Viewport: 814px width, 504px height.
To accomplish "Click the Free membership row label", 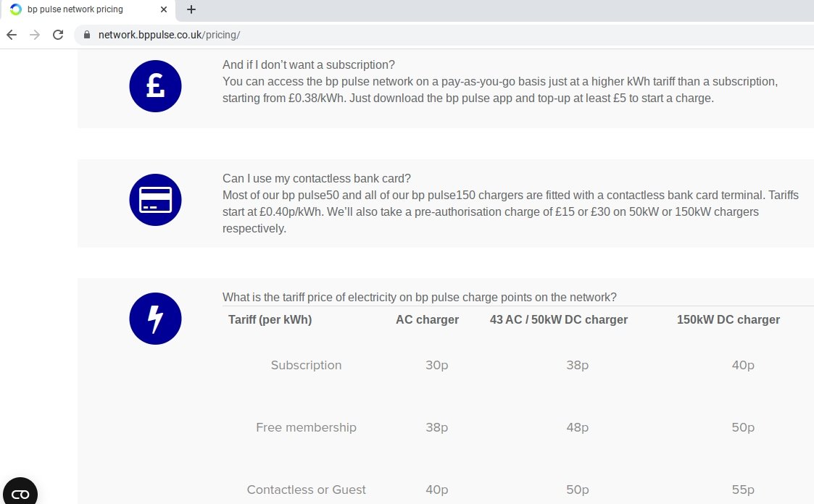I will [307, 427].
